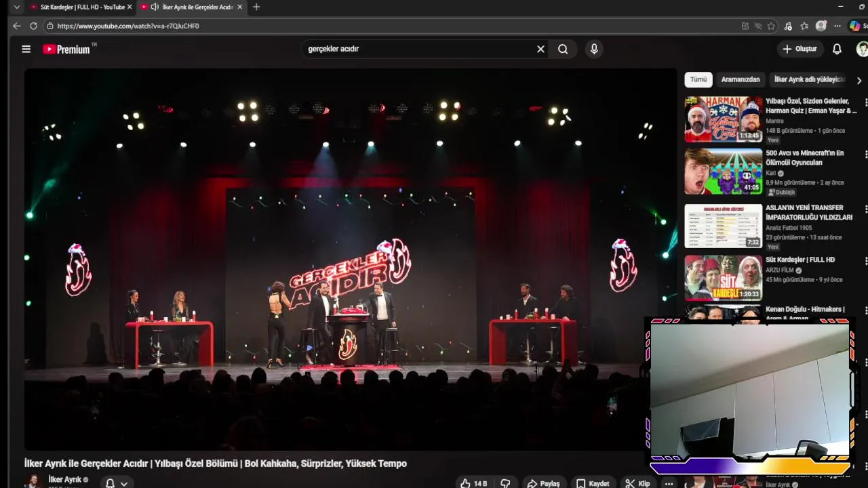Screen dimensions: 868x488
Task: Open browser profile avatar in toolbar
Action: click(821, 26)
